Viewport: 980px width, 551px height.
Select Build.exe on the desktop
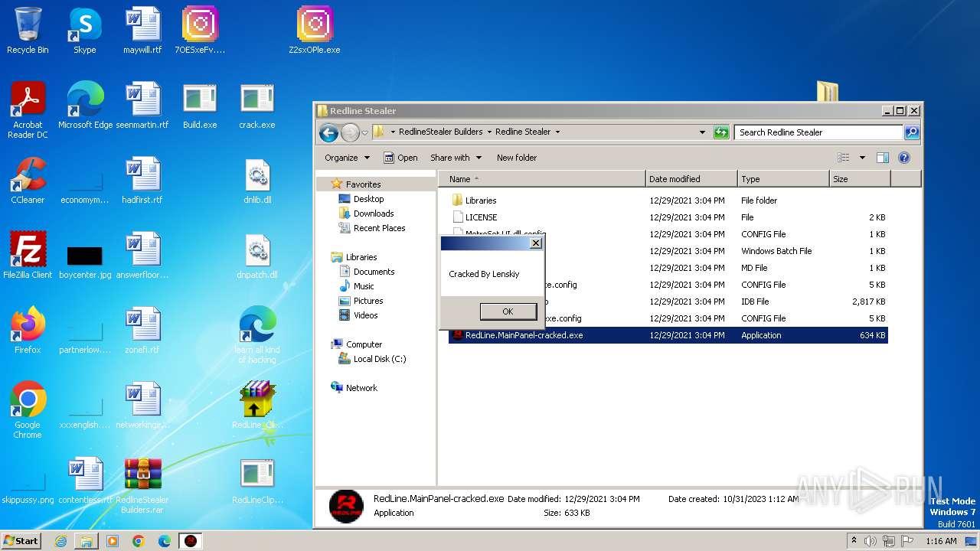pyautogui.click(x=200, y=106)
